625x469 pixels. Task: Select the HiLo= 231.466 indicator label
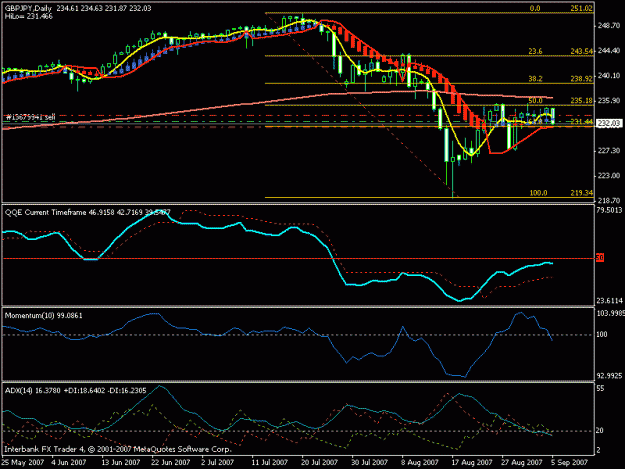(x=29, y=16)
